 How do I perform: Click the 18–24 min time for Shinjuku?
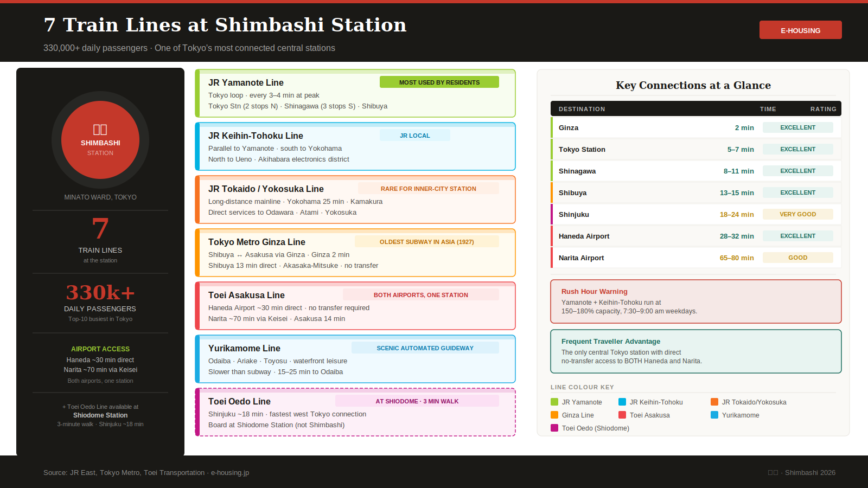click(x=737, y=214)
